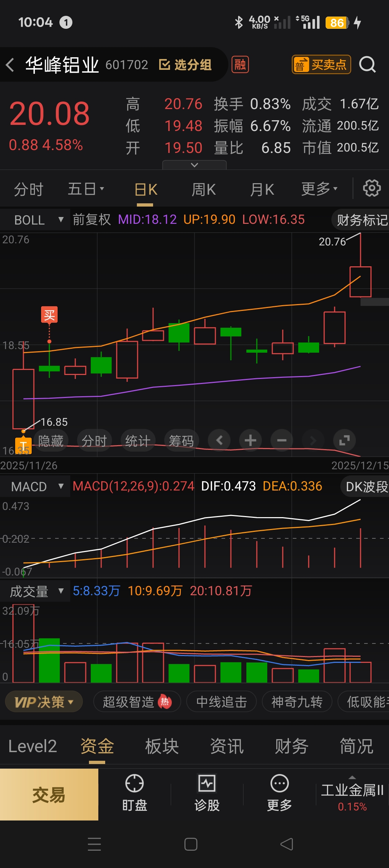Switch to 资讯 tab
Viewport: 389px width, 868px height.
point(227,746)
